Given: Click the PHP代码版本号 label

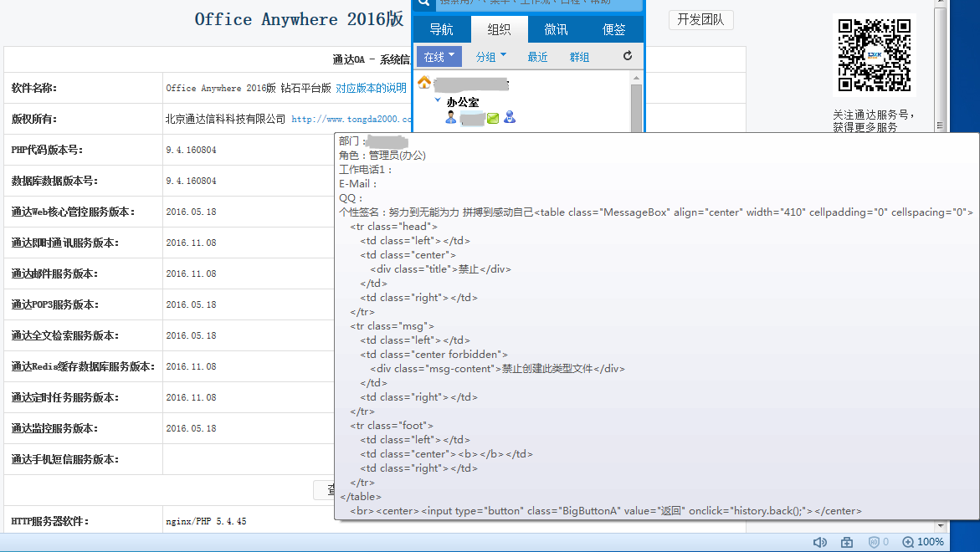Looking at the screenshot, I should click(47, 150).
